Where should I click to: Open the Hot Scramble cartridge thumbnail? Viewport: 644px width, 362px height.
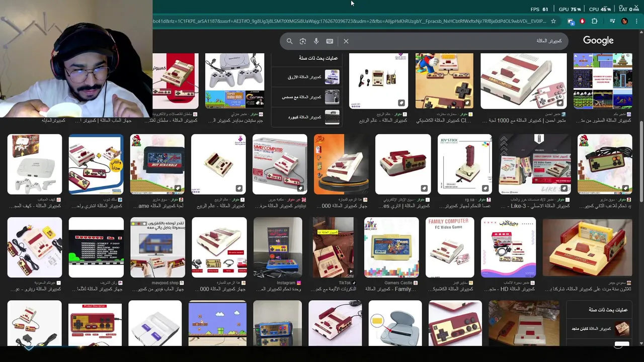157,164
